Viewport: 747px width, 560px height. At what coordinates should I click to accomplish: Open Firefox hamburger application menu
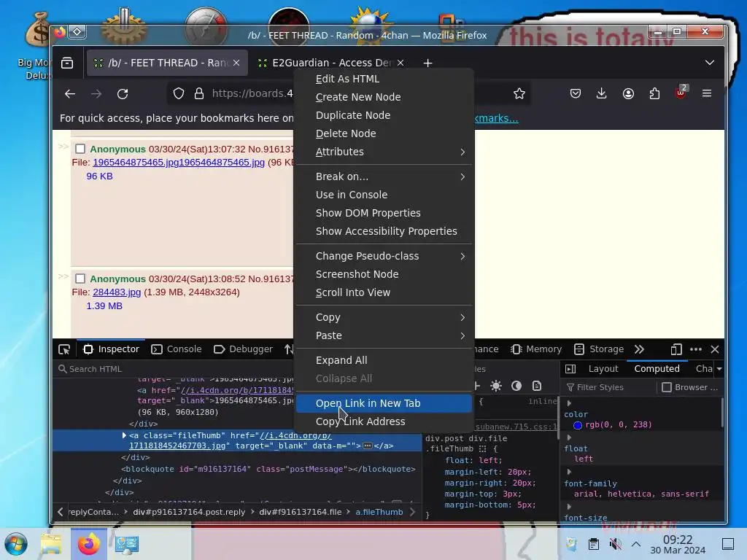pos(707,94)
